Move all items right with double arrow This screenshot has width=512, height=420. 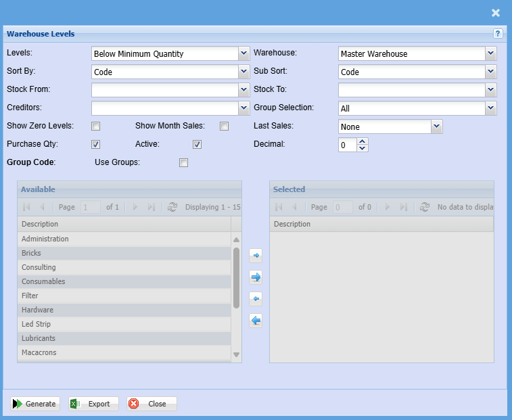256,277
